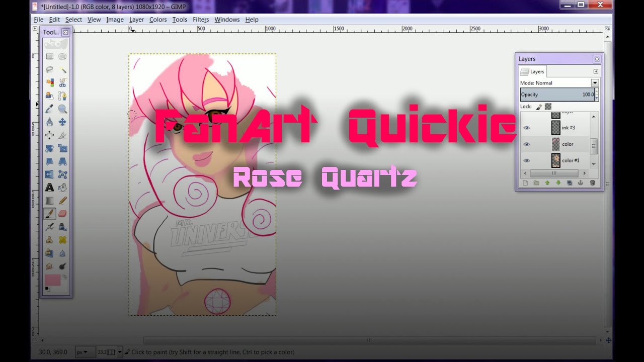Image resolution: width=644 pixels, height=362 pixels.
Task: Select the Shear tool
Action: pos(50,161)
